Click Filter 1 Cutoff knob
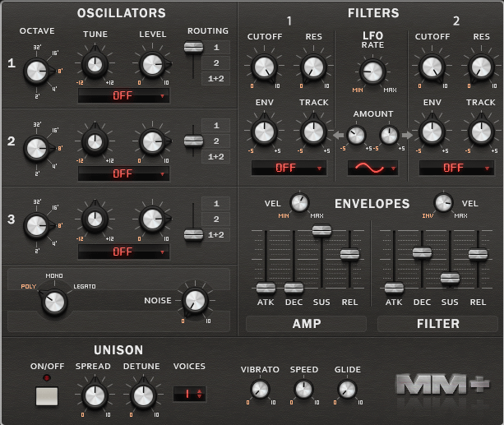The height and width of the screenshot is (425, 504). pyautogui.click(x=264, y=67)
